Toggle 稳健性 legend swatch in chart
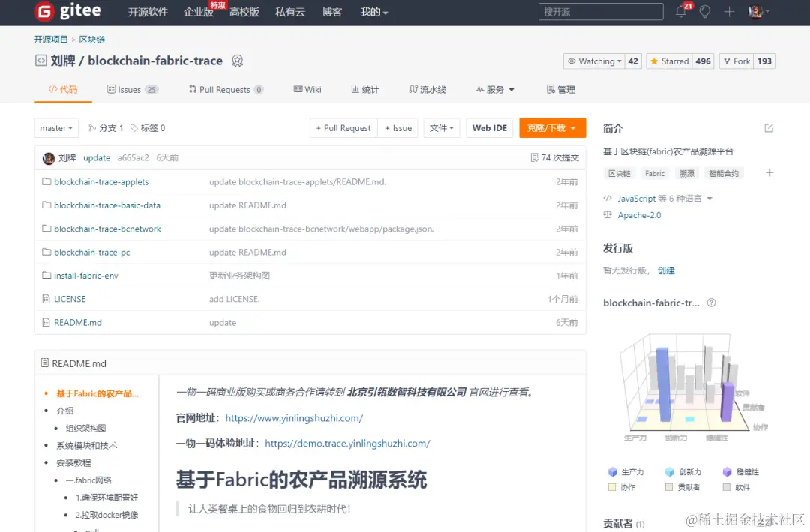The image size is (810, 532). click(x=727, y=471)
